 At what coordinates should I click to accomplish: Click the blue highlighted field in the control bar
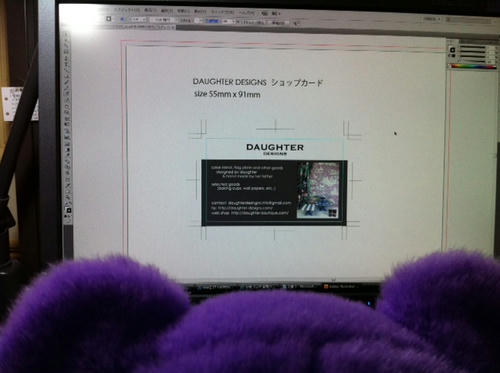[213, 21]
